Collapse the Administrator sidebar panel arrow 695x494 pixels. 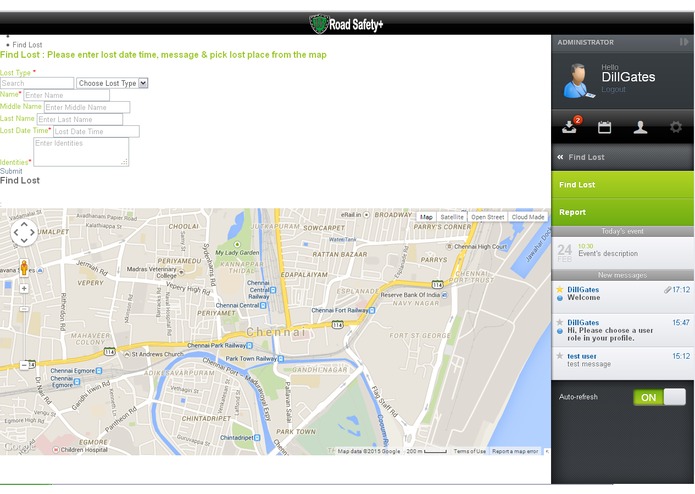click(684, 42)
